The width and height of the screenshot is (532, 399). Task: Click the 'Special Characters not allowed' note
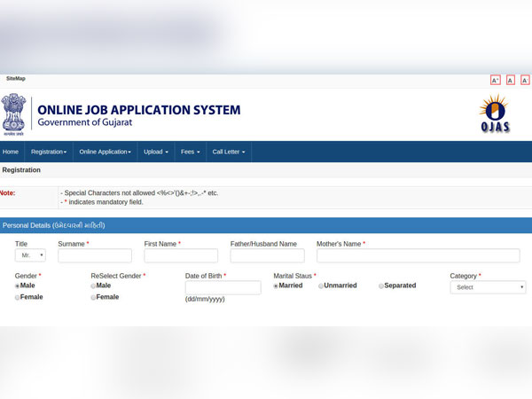139,192
